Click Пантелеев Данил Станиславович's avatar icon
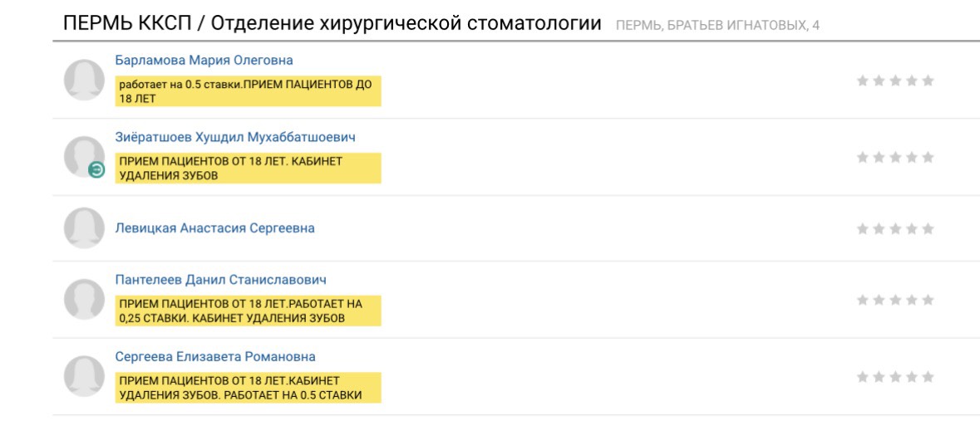980x426 pixels. pos(84,300)
